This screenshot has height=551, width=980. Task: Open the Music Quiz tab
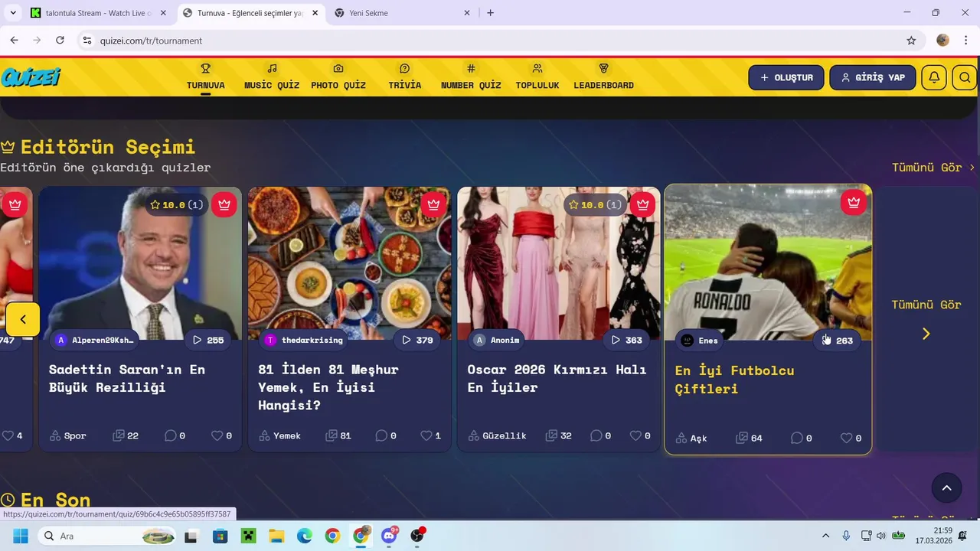tap(272, 77)
